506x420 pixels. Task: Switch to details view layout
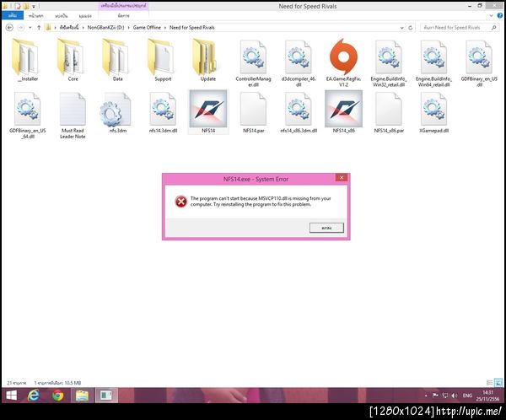[x=489, y=383]
